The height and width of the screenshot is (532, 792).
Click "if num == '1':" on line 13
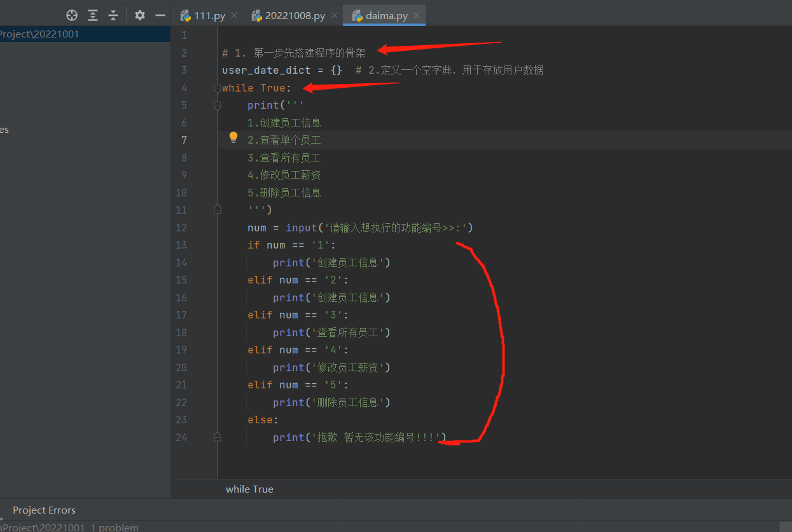pyautogui.click(x=291, y=245)
